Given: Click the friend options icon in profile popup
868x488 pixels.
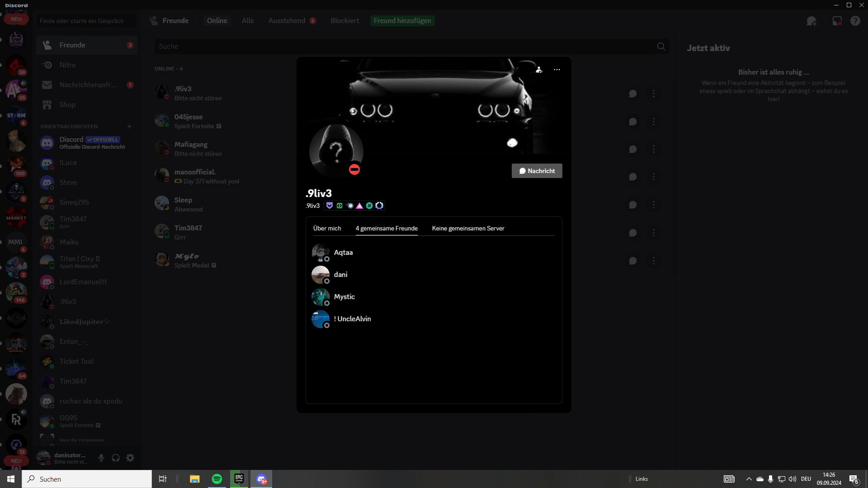Looking at the screenshot, I should point(539,70).
